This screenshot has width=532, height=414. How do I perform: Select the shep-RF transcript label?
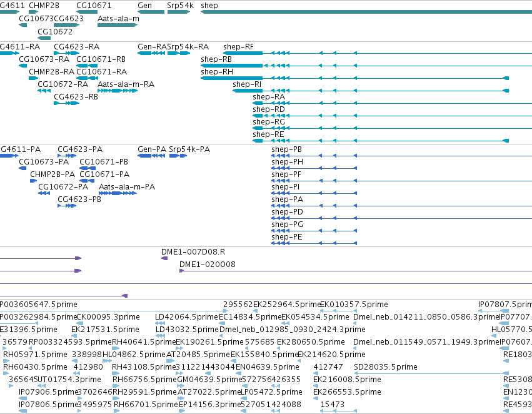(239, 47)
